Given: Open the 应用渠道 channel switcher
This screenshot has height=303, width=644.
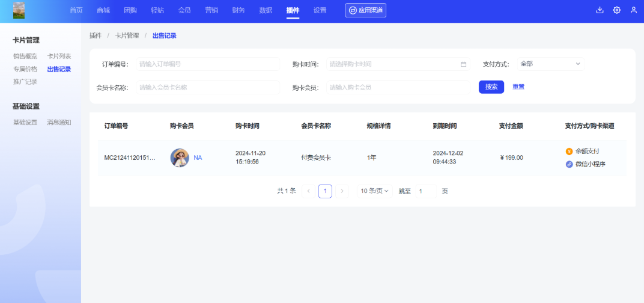Looking at the screenshot, I should point(365,10).
